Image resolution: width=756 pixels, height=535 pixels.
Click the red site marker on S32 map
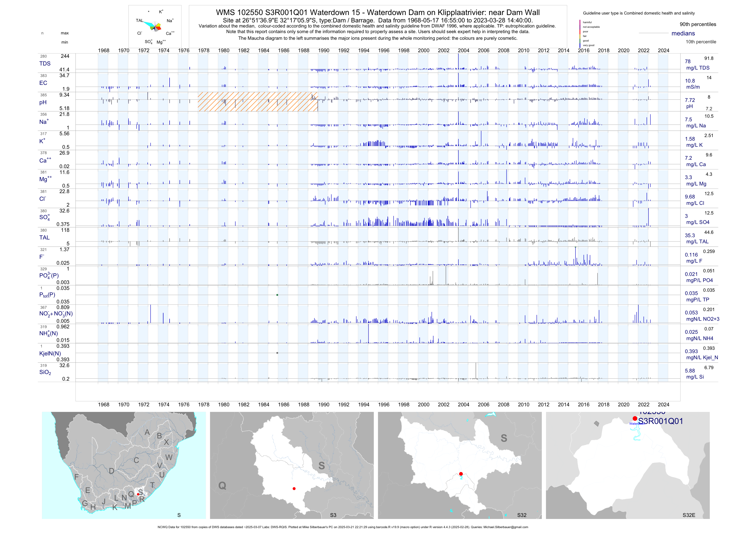coord(461,474)
